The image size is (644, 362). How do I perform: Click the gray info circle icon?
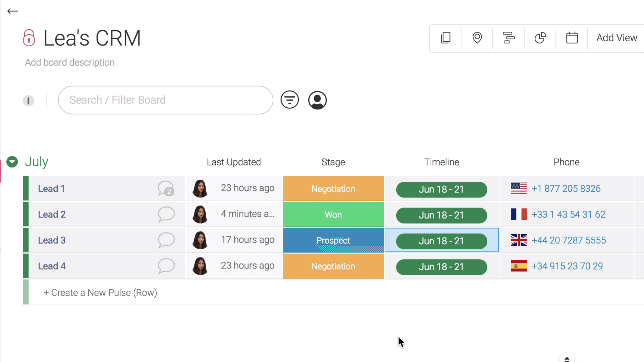point(29,101)
